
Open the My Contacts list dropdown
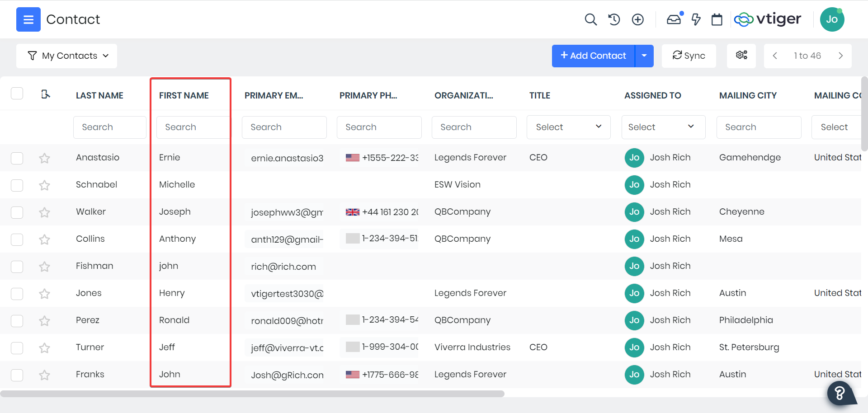[x=66, y=56]
